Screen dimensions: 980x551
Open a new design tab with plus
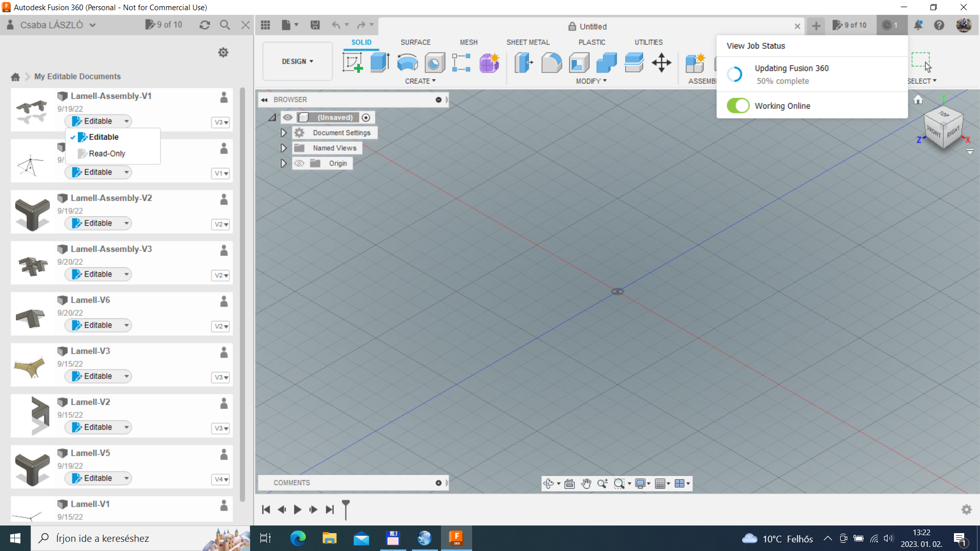[816, 26]
